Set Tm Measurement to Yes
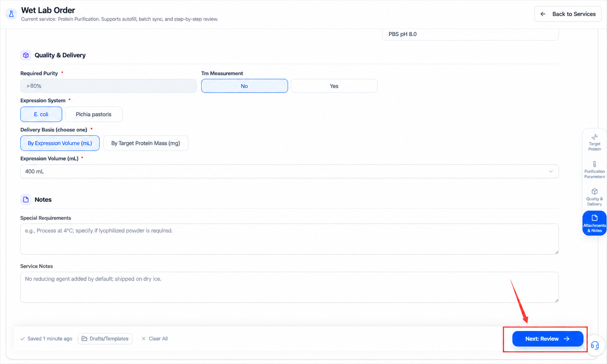 pyautogui.click(x=334, y=86)
